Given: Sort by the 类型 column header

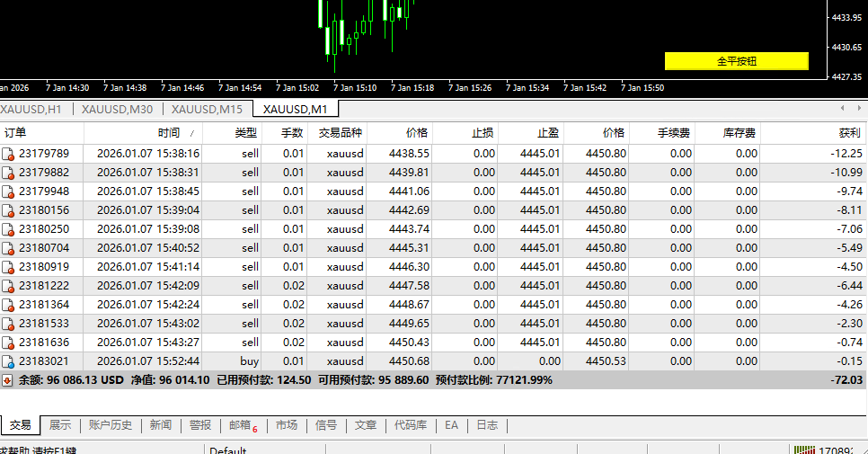Looking at the screenshot, I should click(x=232, y=133).
